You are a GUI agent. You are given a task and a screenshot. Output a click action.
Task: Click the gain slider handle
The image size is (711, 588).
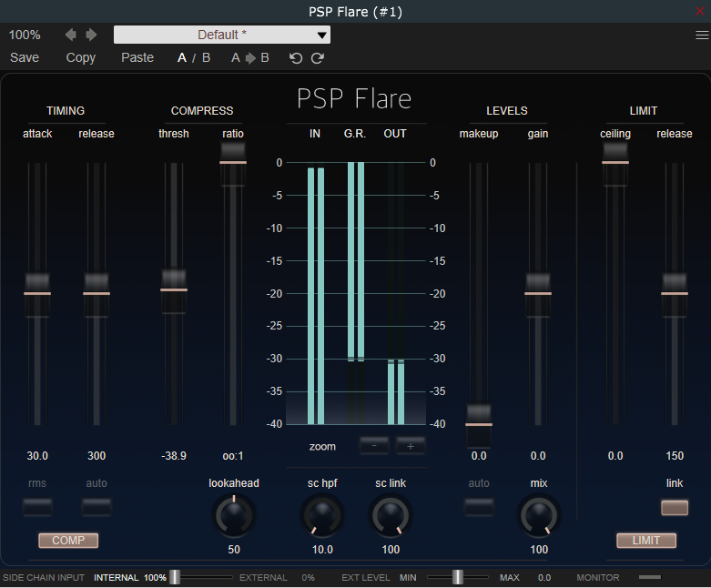tap(538, 294)
